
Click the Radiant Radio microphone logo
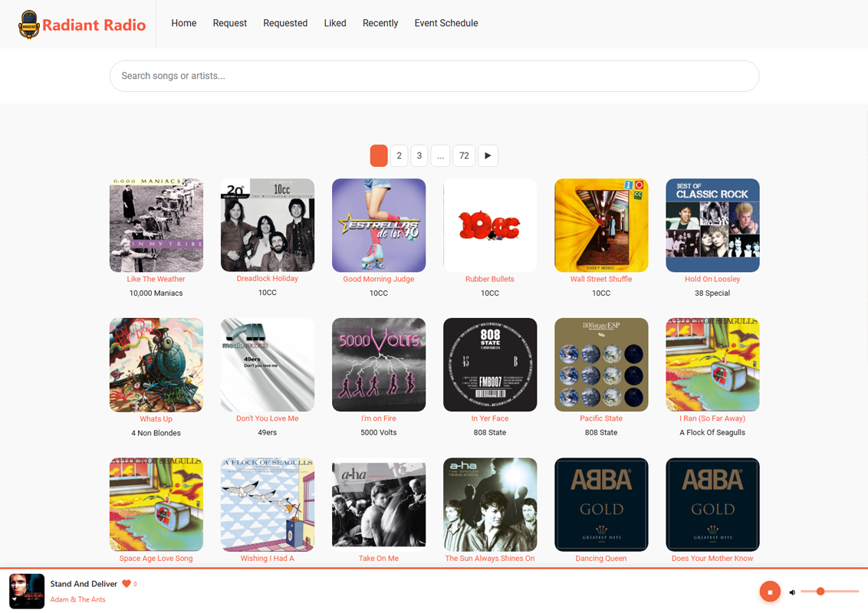[x=29, y=25]
